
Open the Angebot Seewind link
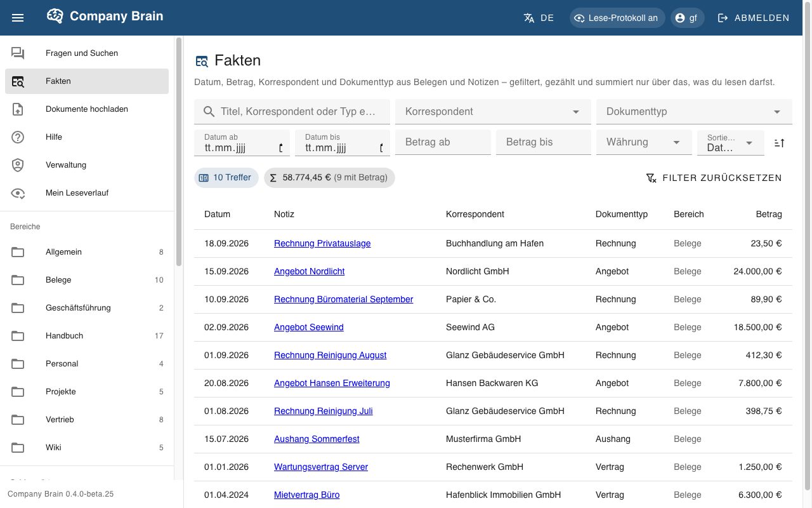pyautogui.click(x=308, y=327)
